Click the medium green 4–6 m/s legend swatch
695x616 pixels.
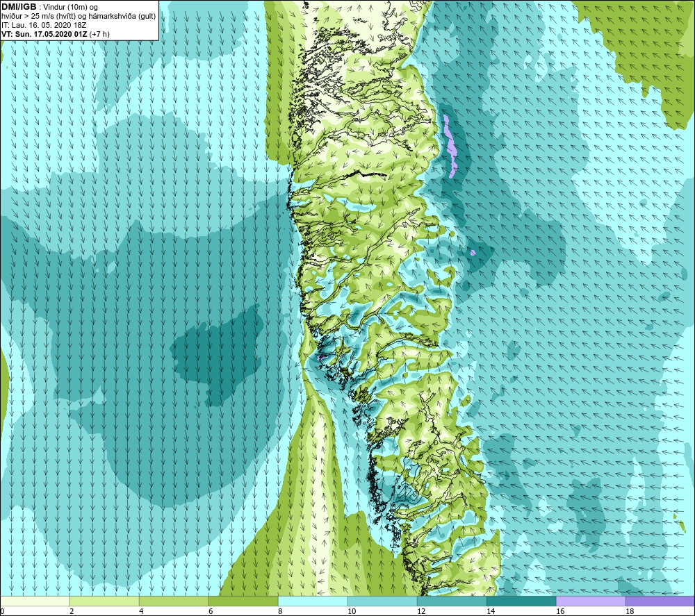point(174,601)
